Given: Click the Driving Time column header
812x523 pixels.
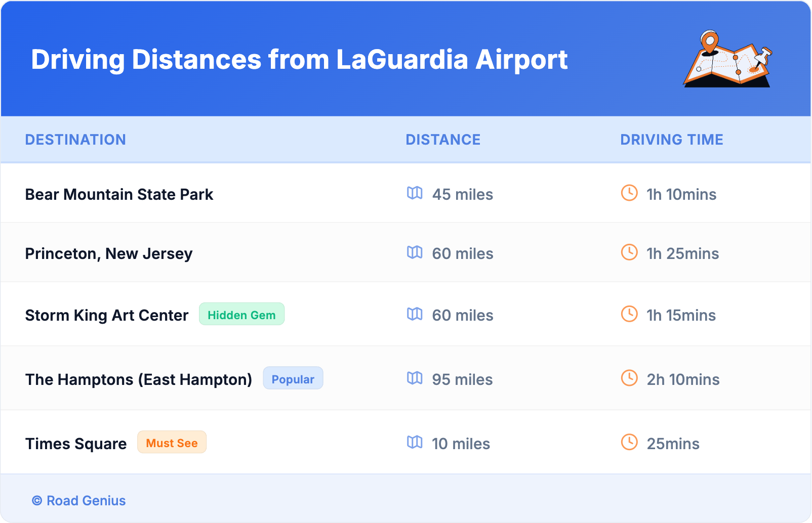Looking at the screenshot, I should [672, 140].
